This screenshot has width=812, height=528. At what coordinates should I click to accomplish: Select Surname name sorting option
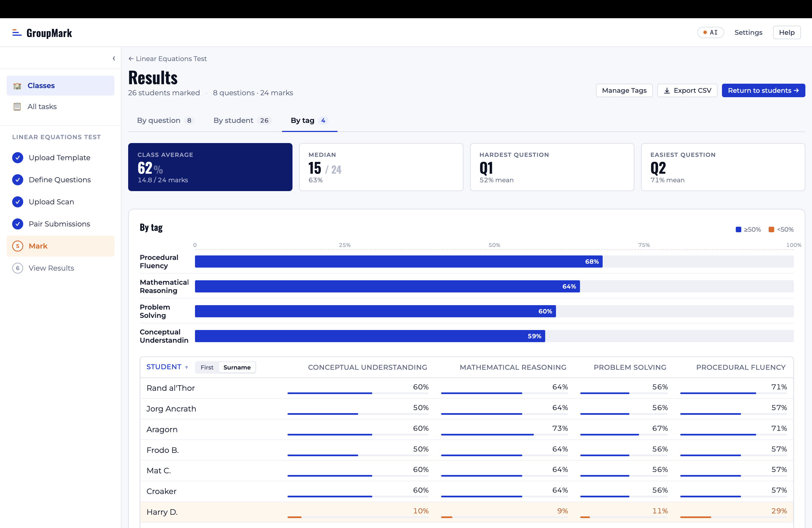pyautogui.click(x=237, y=367)
